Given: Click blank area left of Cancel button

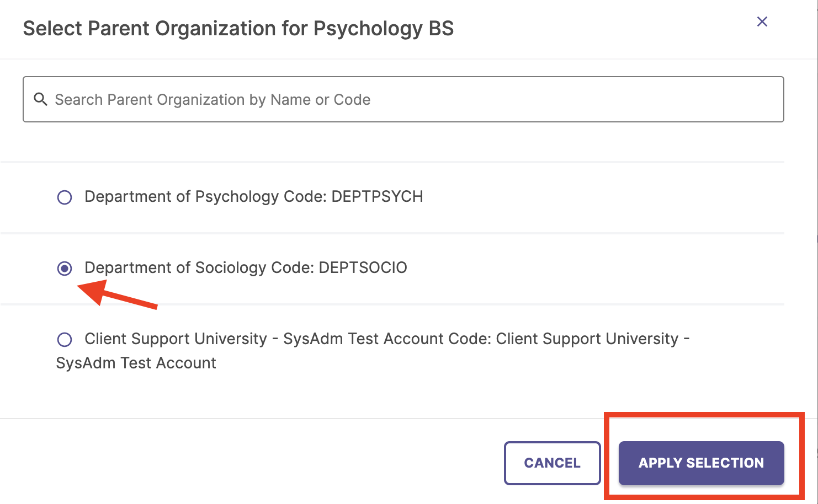Looking at the screenshot, I should tap(248, 463).
